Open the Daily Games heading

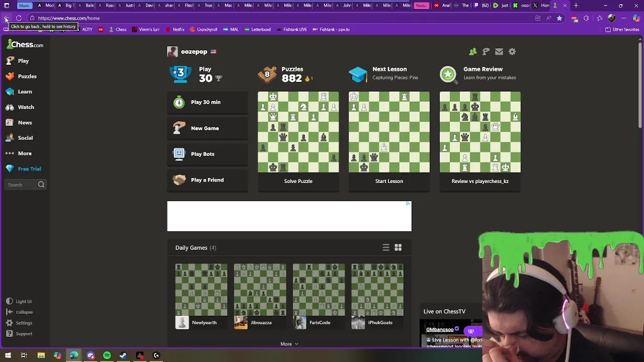tap(196, 248)
